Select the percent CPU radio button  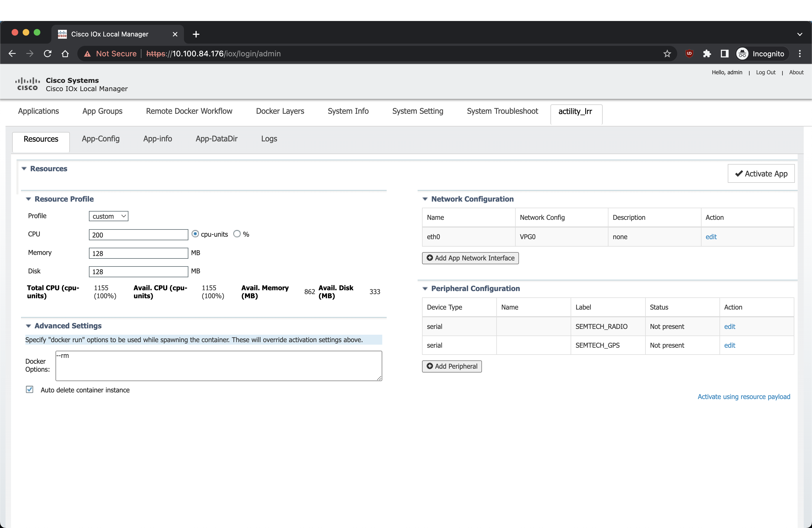pos(237,234)
